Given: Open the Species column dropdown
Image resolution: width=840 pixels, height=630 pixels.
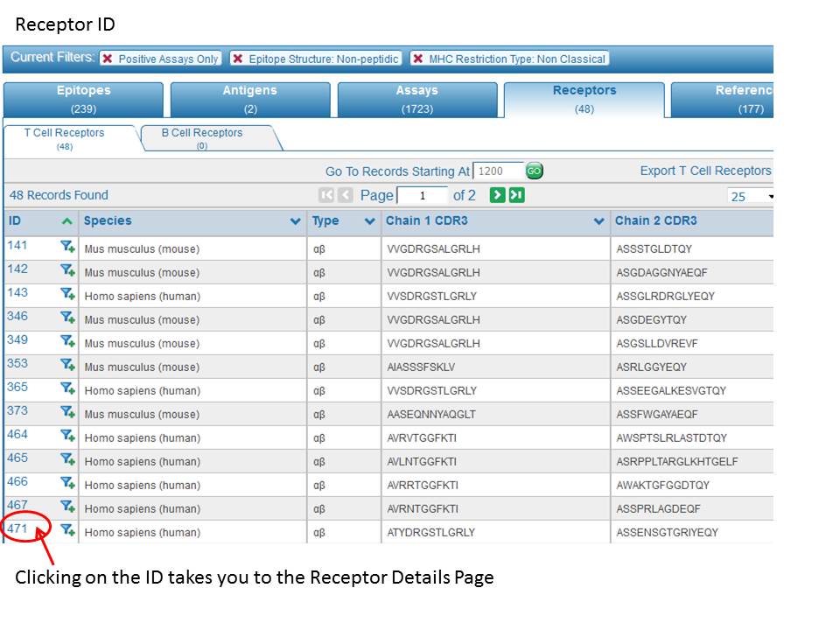Looking at the screenshot, I should [295, 221].
